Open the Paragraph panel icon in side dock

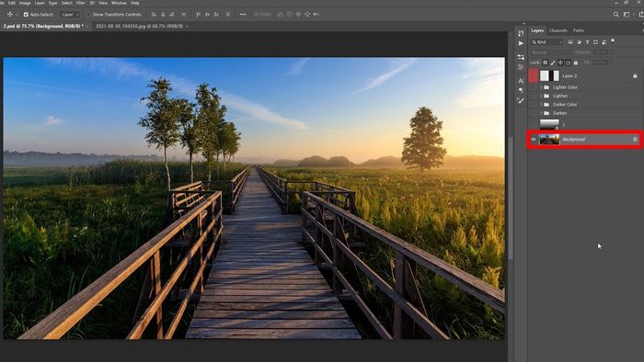pyautogui.click(x=521, y=90)
